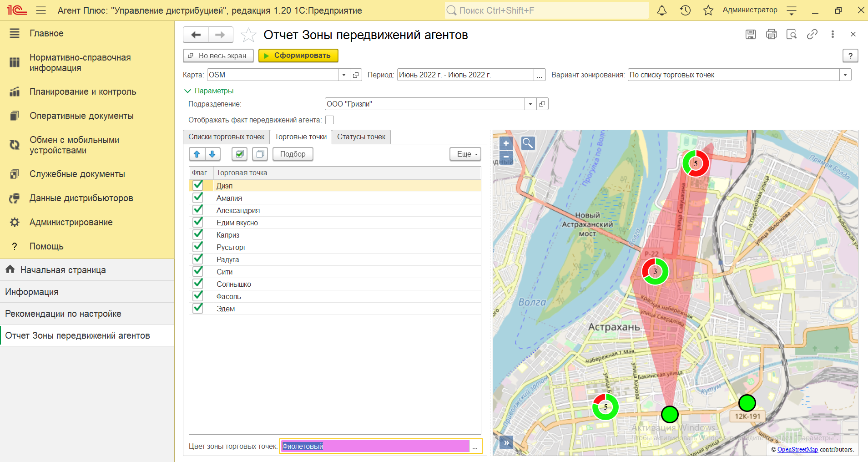Uncheck flag for Русьторг
Screen dimensions: 868x462
(198, 247)
